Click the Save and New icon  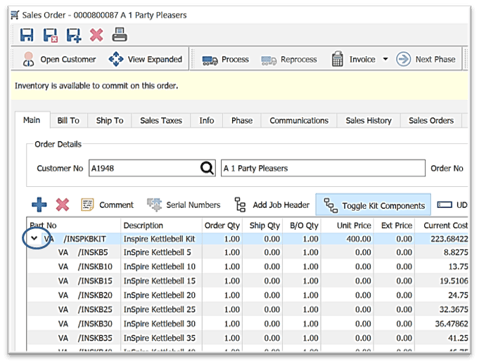point(74,35)
